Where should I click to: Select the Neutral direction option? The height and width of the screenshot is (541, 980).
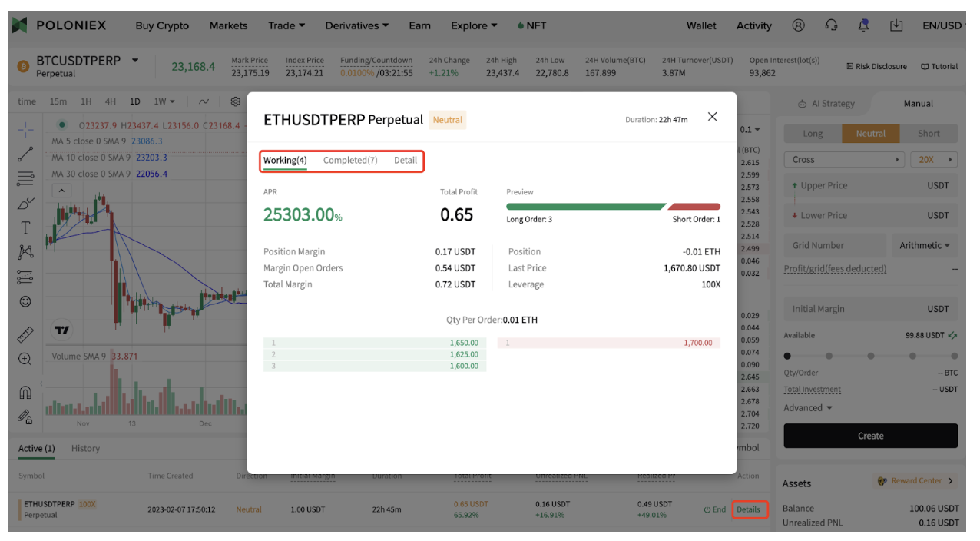(871, 133)
